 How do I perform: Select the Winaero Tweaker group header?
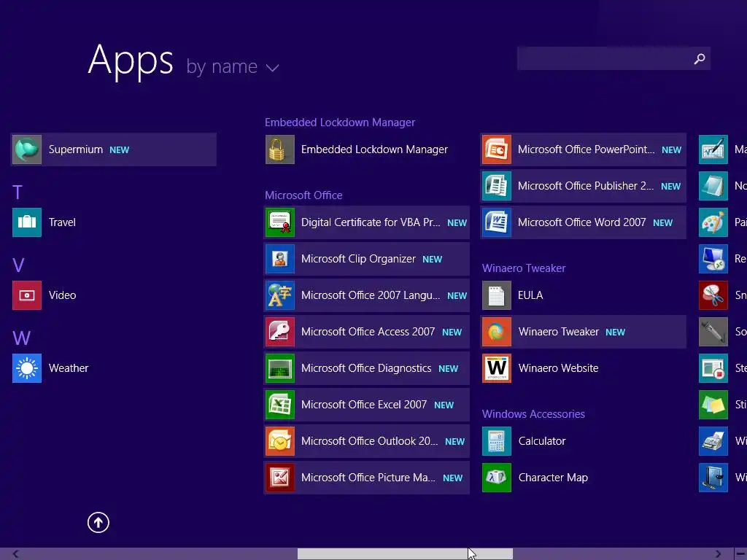click(524, 268)
